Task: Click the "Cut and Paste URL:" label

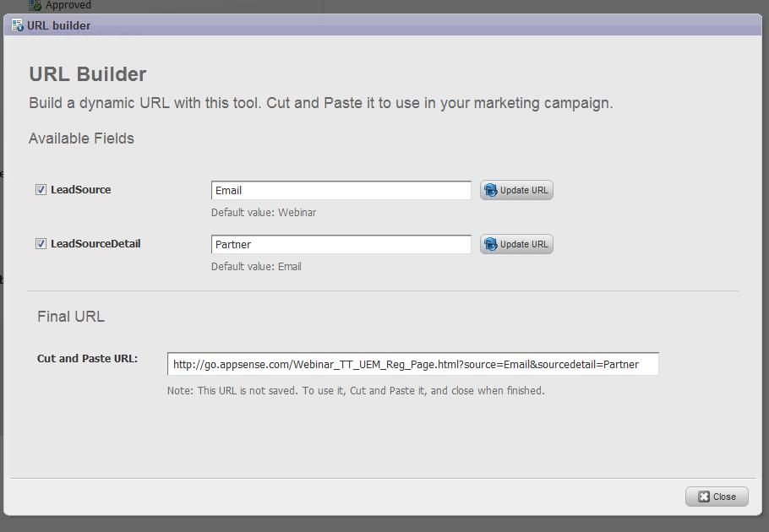Action: point(87,359)
